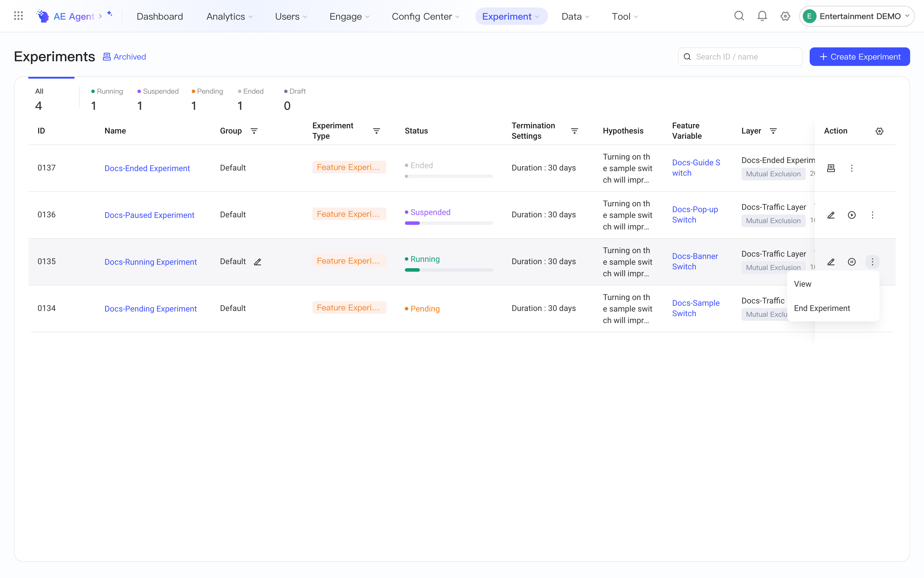
Task: Pause the Docs-Running Experiment
Action: pos(852,262)
